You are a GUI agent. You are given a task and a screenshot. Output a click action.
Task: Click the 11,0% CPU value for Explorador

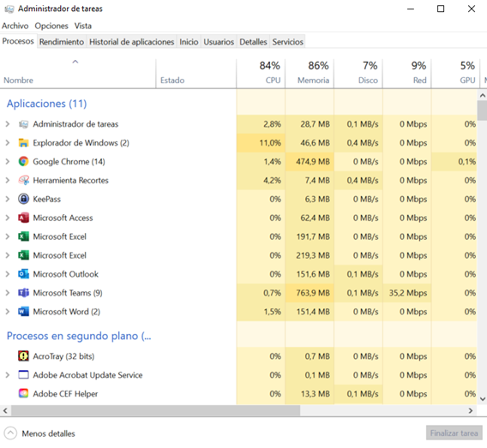[x=270, y=143]
